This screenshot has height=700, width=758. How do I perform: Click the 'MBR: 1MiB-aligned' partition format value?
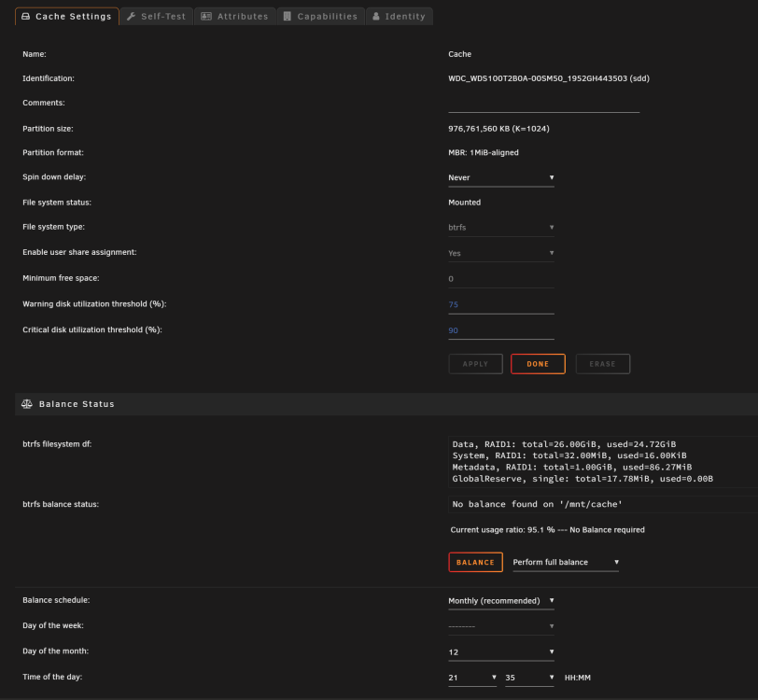pyautogui.click(x=484, y=152)
